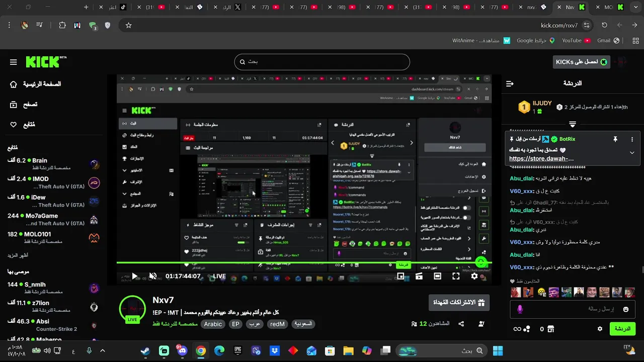Open the Gmail bookmark
This screenshot has width=644, height=362.
point(608,40)
